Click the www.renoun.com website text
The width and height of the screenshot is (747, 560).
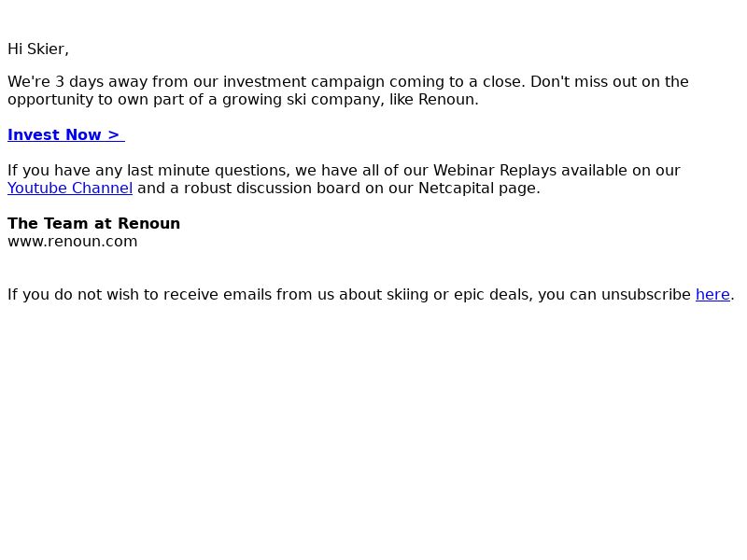click(x=73, y=241)
